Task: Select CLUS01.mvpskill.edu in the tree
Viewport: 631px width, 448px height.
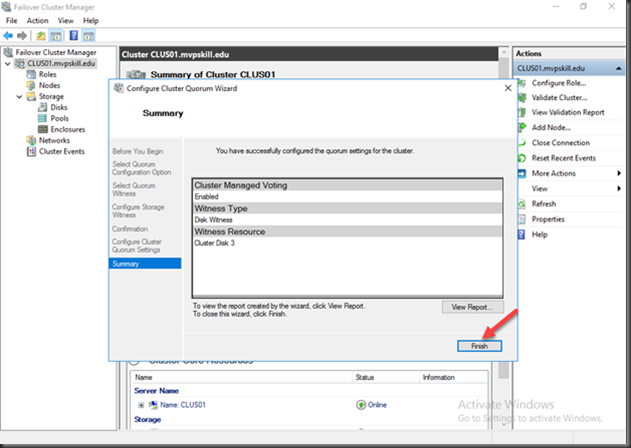Action: pos(61,64)
